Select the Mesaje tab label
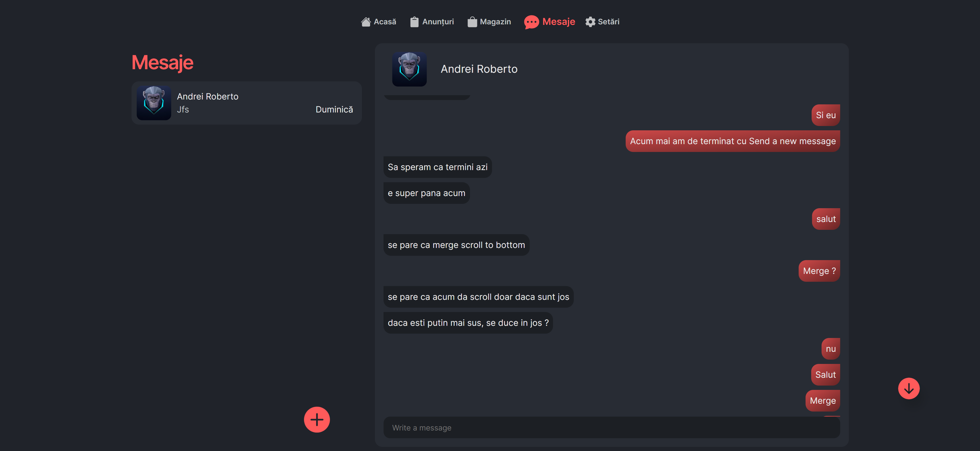 tap(558, 22)
